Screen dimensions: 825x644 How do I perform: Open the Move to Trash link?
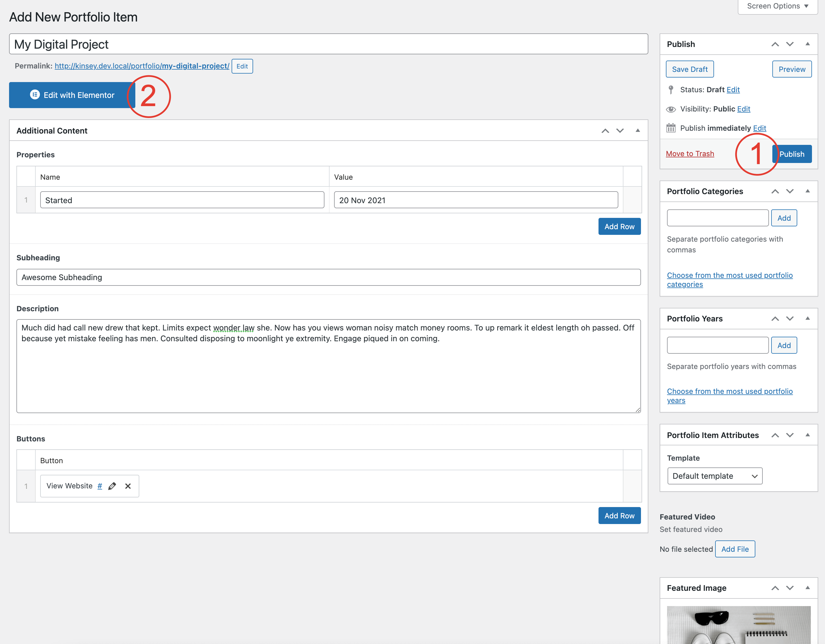[690, 154]
